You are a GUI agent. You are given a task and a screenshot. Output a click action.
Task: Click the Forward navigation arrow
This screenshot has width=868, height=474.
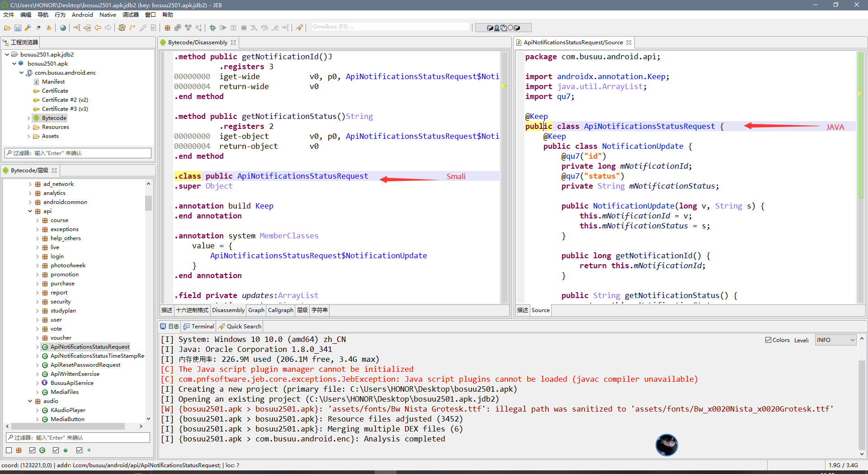click(108, 28)
